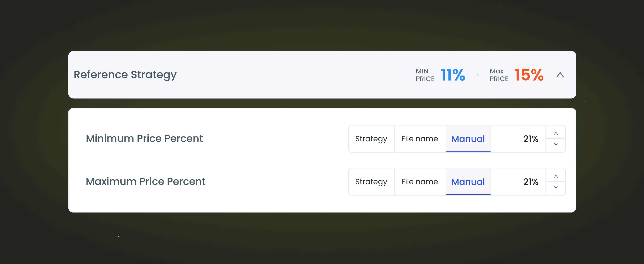Decrease Minimum Price Percent with down arrow
This screenshot has width=644, height=264.
(556, 144)
